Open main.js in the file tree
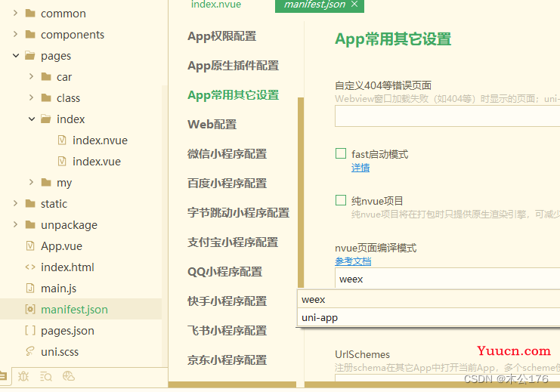 point(59,289)
